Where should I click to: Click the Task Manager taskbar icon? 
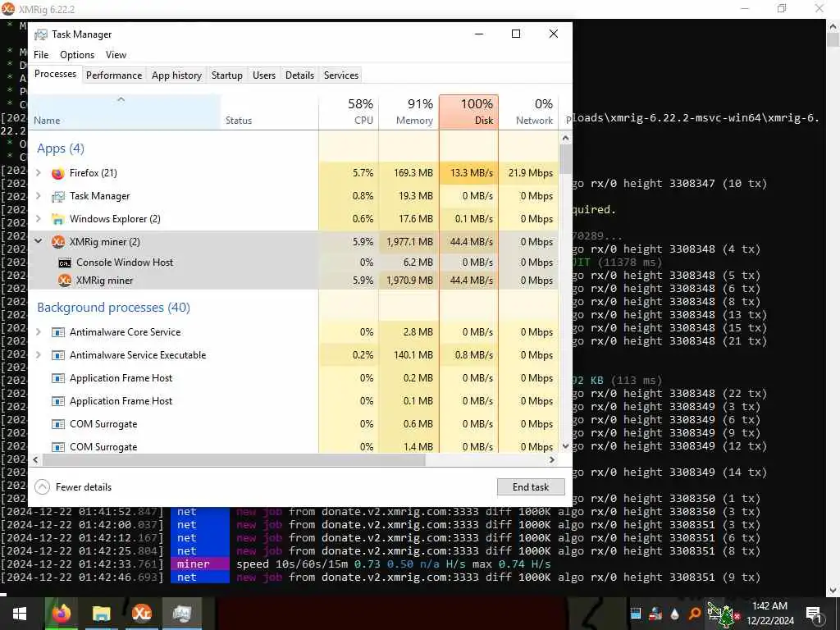pos(182,614)
